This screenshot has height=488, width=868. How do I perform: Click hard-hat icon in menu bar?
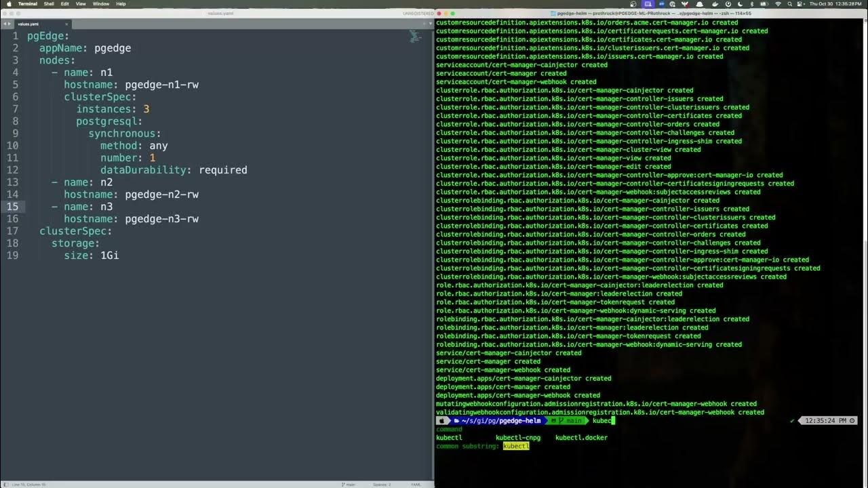click(700, 4)
